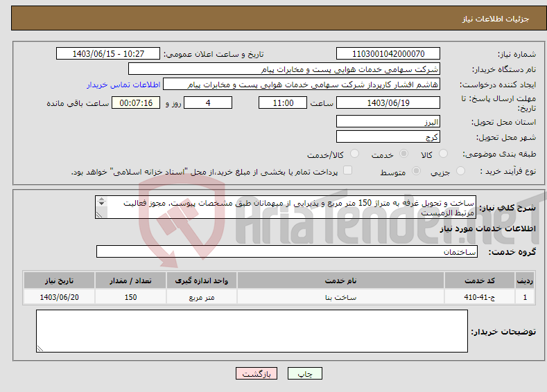Click the buyer notes text area
Image resolution: width=547 pixels, height=392 pixels.
pyautogui.click(x=252, y=331)
